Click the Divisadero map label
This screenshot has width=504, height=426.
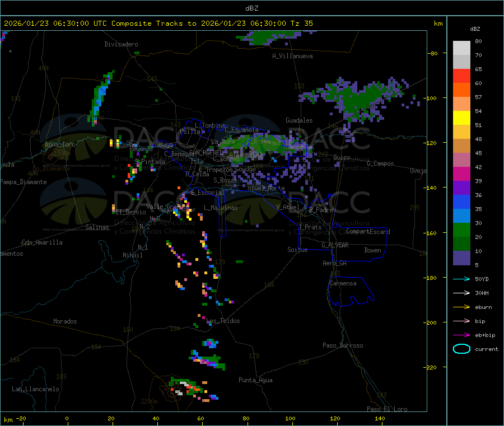coord(121,44)
